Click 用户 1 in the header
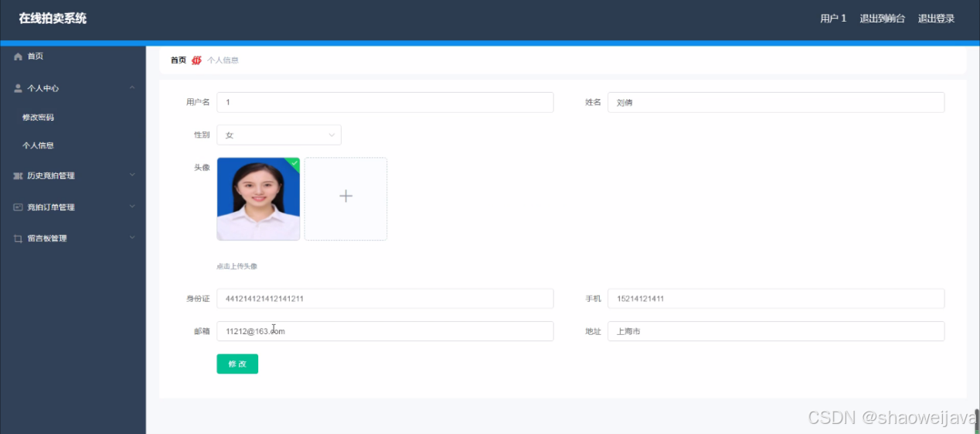 coord(833,19)
